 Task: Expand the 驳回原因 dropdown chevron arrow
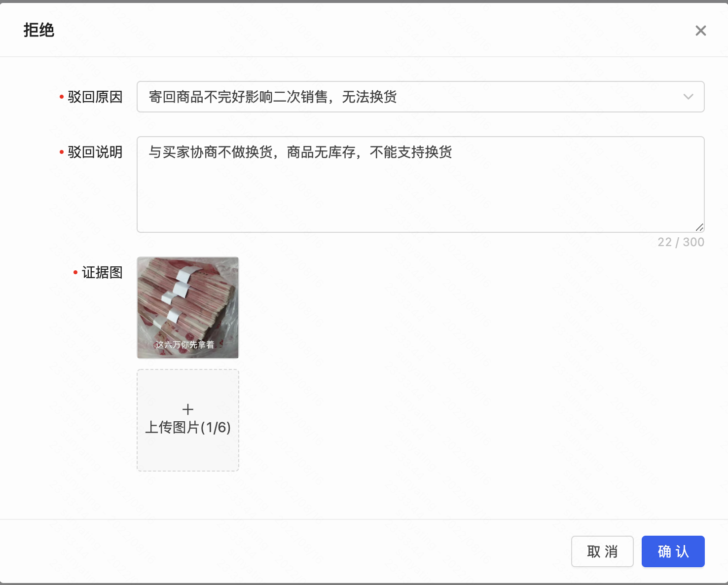(x=688, y=97)
